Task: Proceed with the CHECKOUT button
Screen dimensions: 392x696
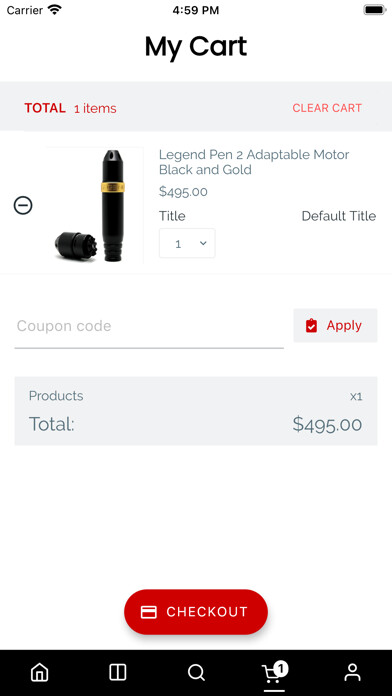Action: [196, 612]
